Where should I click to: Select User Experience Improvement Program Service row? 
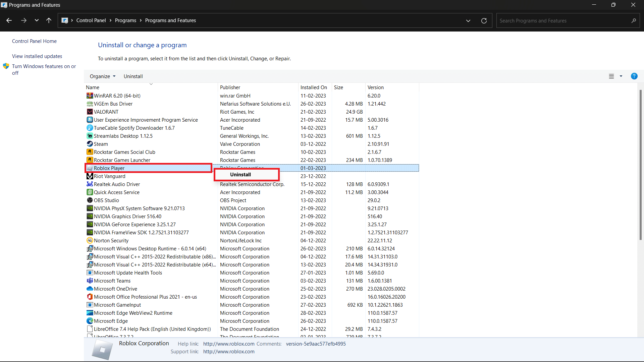coord(252,120)
